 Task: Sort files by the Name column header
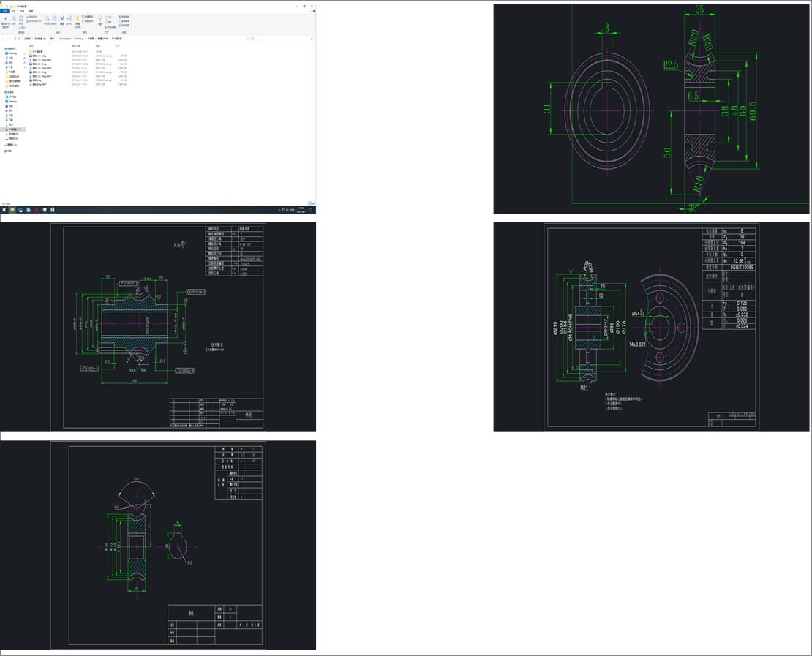[31, 45]
